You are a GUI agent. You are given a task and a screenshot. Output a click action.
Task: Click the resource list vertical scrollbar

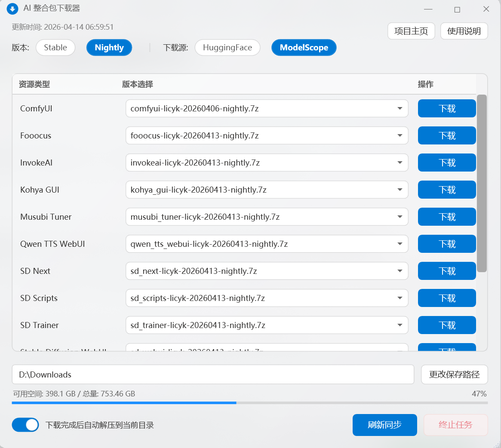pos(482,184)
